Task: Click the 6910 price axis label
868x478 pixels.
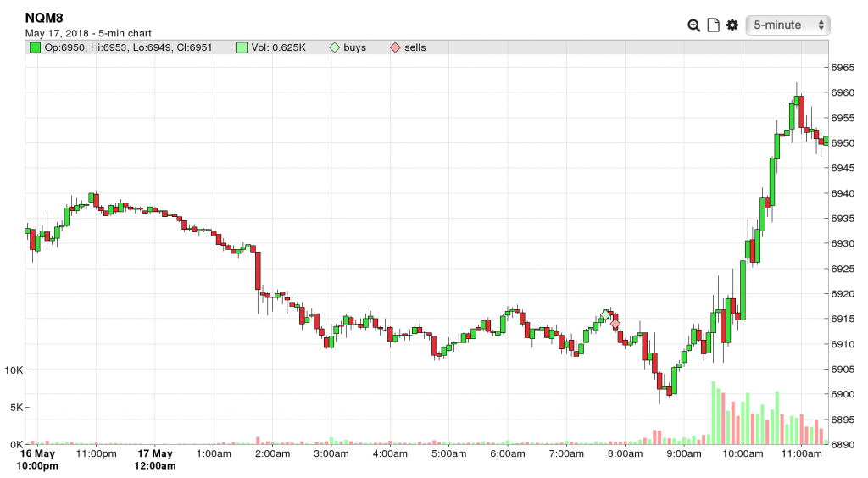Action: point(843,344)
